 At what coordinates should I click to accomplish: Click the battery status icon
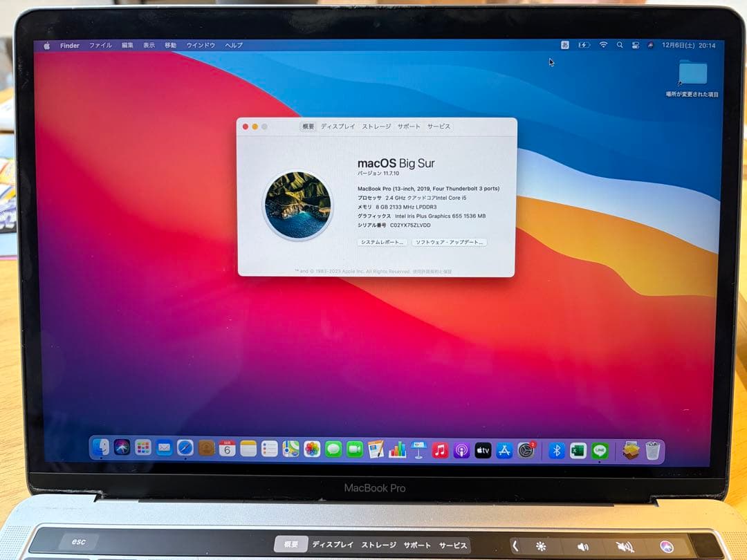pyautogui.click(x=583, y=45)
